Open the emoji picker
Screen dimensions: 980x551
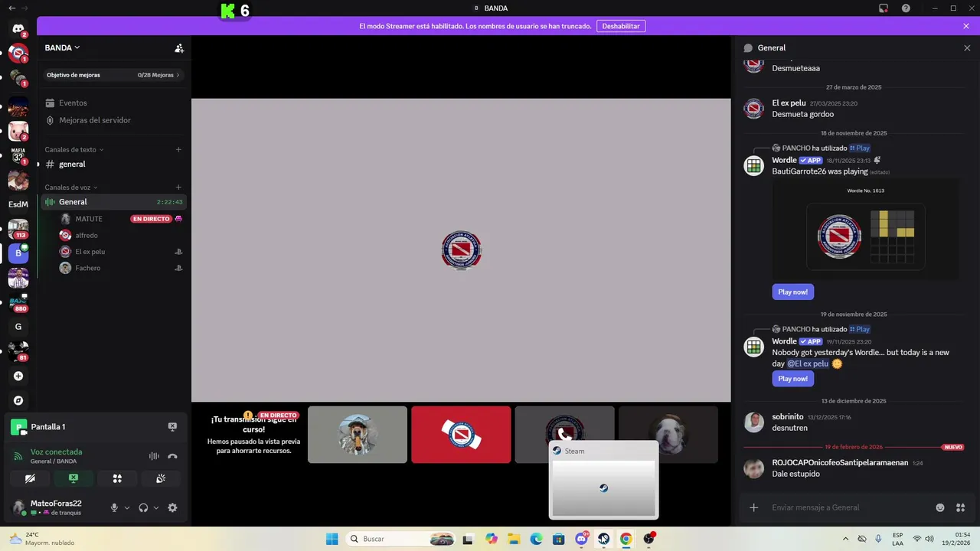940,507
